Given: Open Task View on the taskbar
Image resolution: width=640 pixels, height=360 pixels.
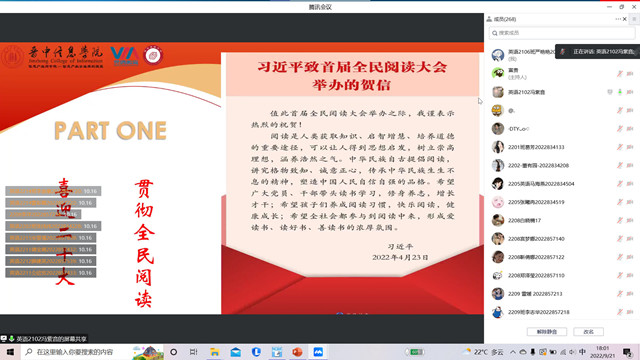Looking at the screenshot, I should (x=193, y=352).
